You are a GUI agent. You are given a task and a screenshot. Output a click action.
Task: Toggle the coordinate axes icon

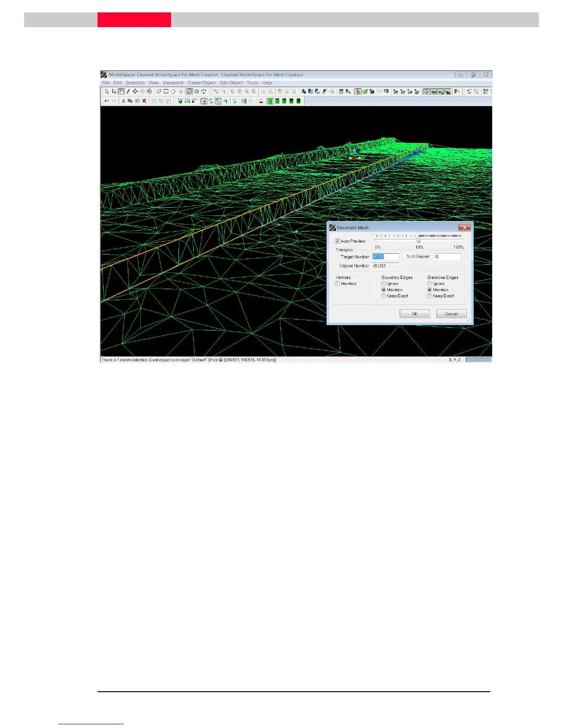[358, 91]
